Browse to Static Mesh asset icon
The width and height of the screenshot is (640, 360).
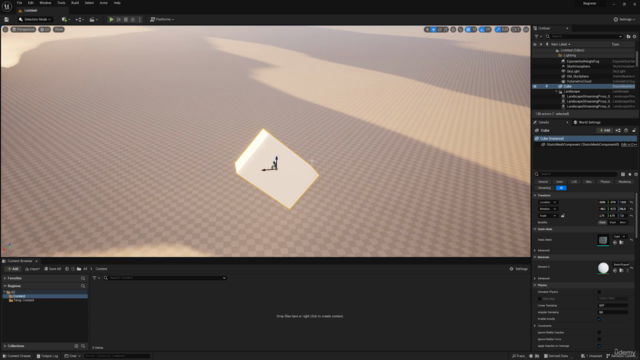[621, 242]
